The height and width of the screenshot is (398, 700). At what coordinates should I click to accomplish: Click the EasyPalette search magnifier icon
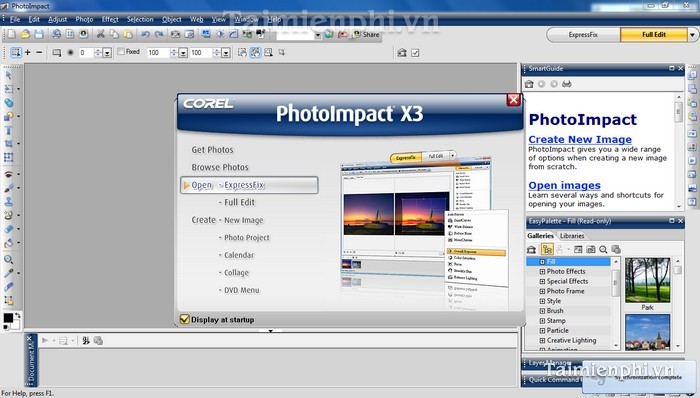[x=603, y=249]
